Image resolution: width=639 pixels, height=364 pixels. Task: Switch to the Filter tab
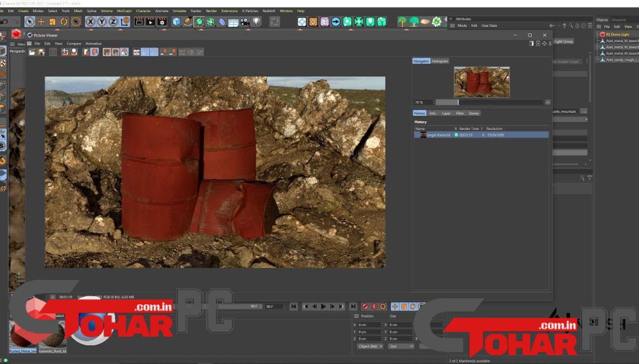click(460, 113)
